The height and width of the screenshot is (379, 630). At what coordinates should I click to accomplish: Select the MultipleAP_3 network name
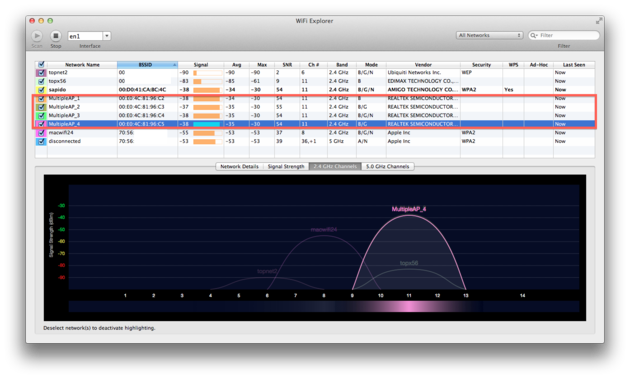64,115
